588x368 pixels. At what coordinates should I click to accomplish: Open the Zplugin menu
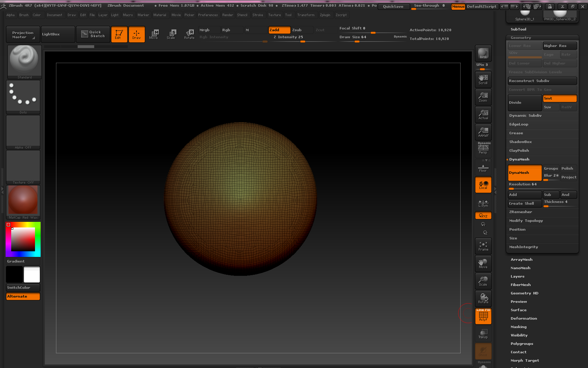click(325, 15)
